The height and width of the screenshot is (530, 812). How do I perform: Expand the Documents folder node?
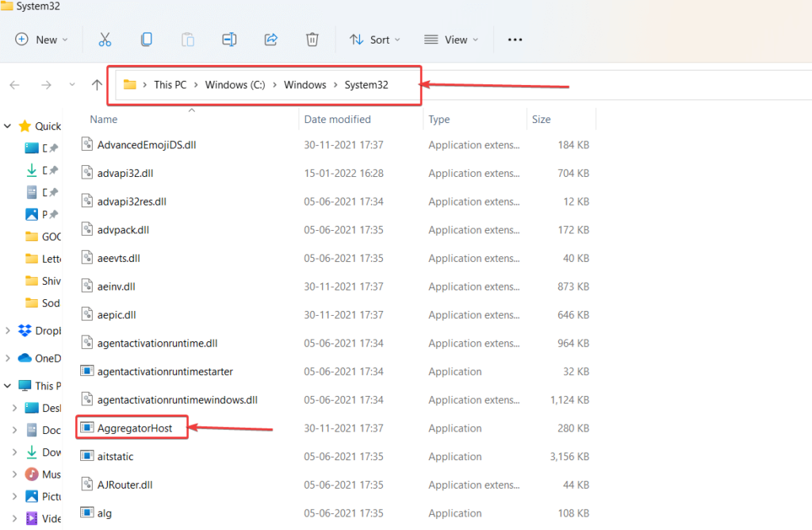click(x=14, y=430)
